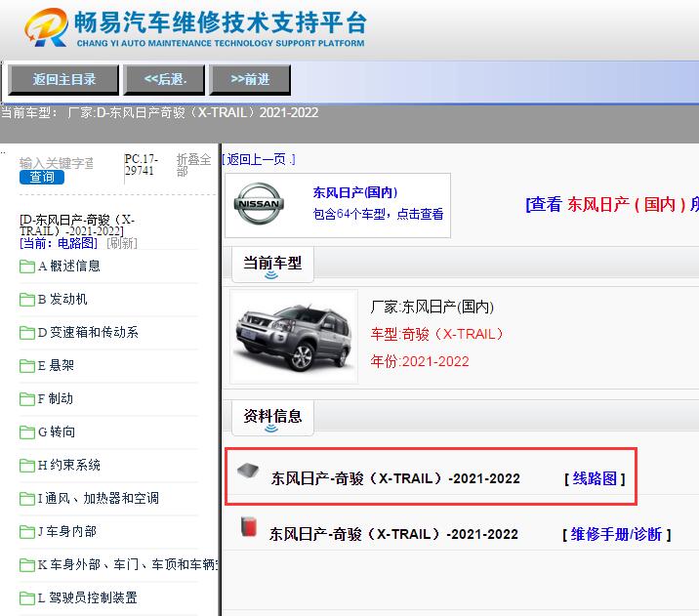This screenshot has width=699, height=616.
Task: Expand the E 悬架 tree item
Action: point(57,365)
